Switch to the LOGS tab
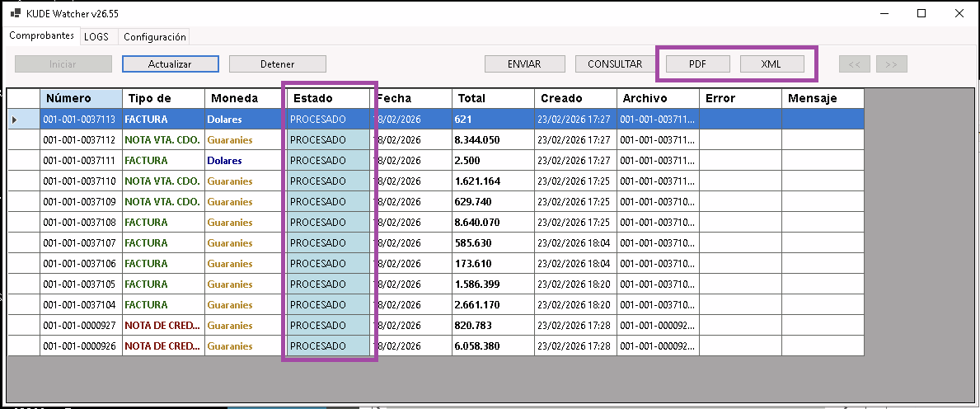The image size is (980, 409). [96, 36]
